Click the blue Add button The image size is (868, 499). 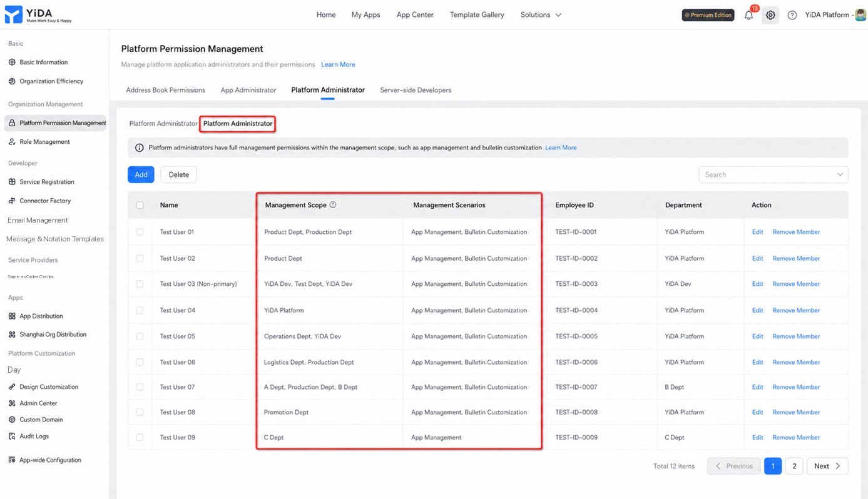point(141,174)
